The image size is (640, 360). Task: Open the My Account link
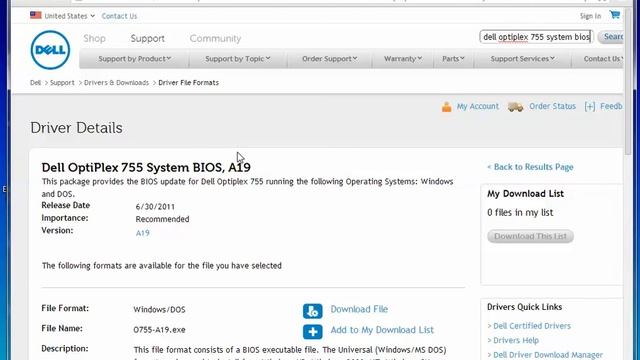[x=478, y=106]
